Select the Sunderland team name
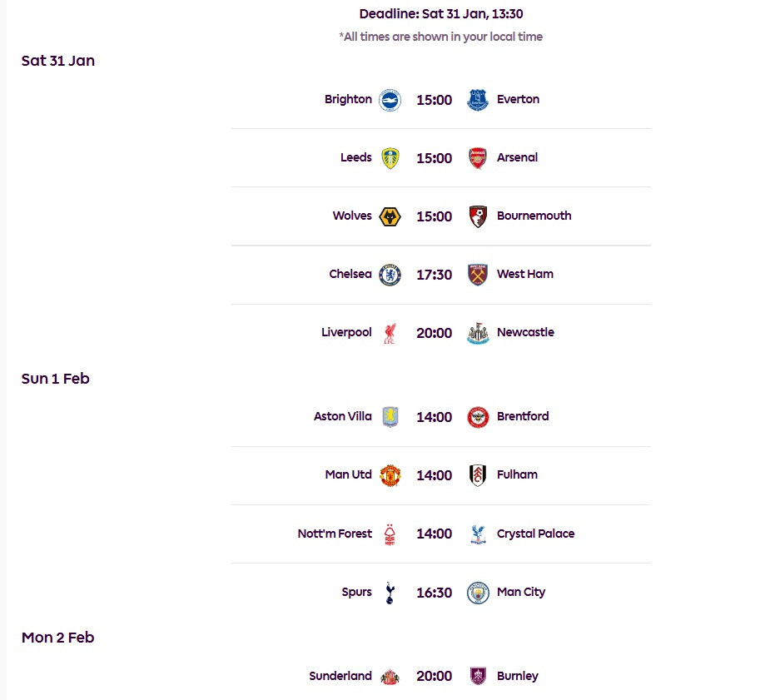The height and width of the screenshot is (700, 770). tap(340, 676)
